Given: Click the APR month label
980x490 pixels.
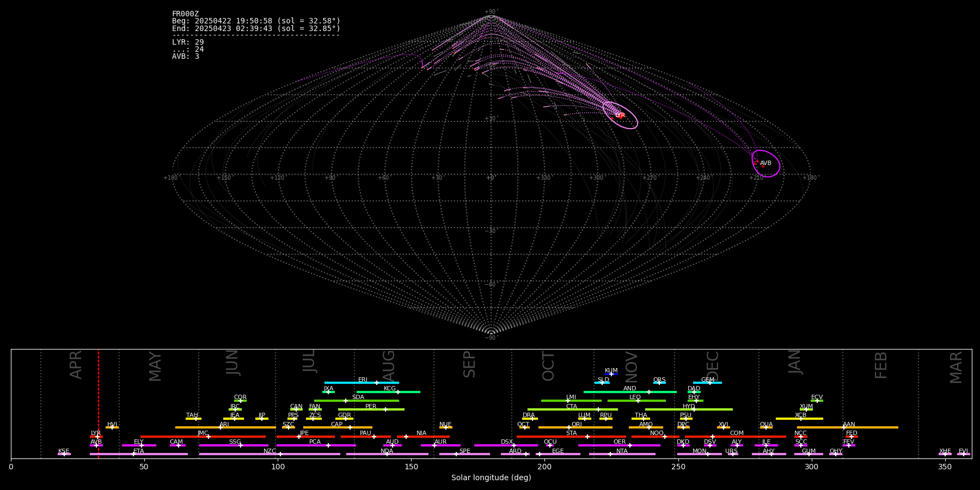Looking at the screenshot, I should (76, 365).
